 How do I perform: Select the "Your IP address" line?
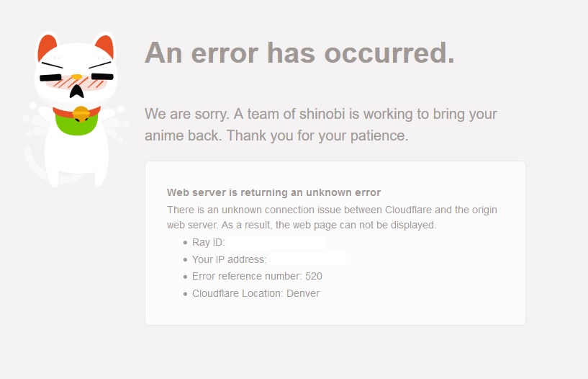pyautogui.click(x=265, y=259)
